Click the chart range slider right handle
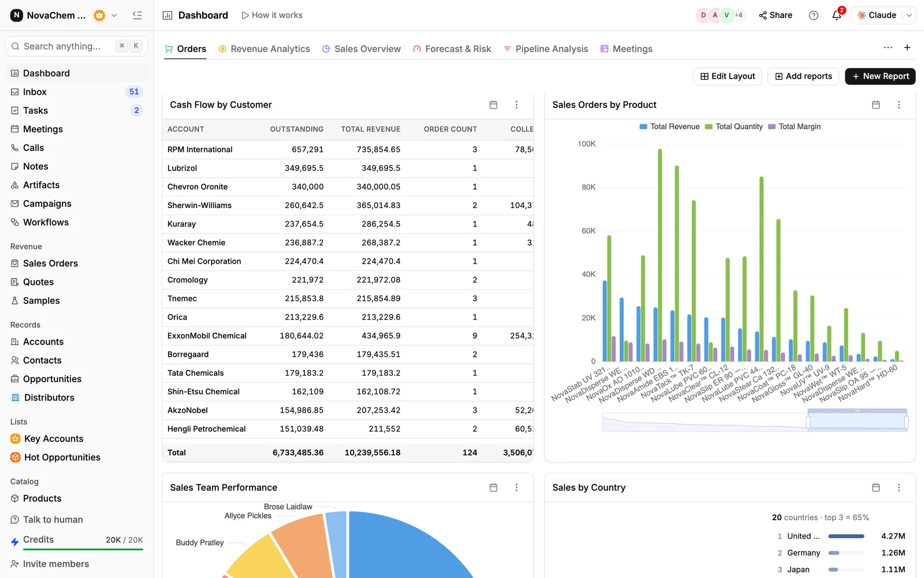Image resolution: width=924 pixels, height=578 pixels. click(906, 423)
